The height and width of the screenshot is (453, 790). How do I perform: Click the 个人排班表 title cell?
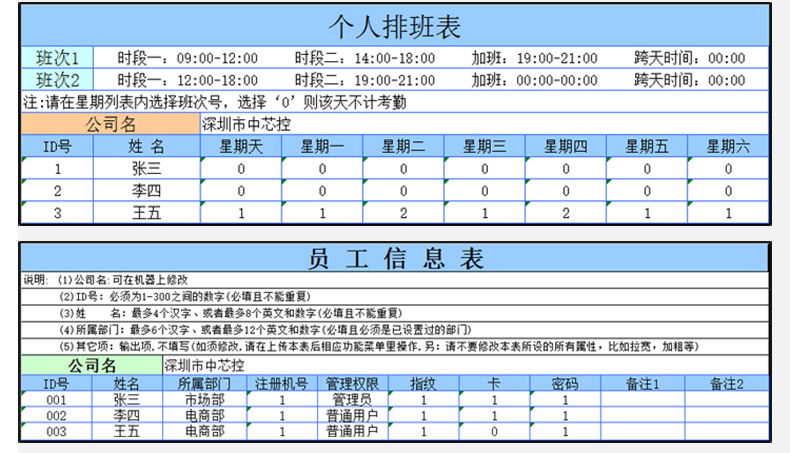click(x=395, y=27)
